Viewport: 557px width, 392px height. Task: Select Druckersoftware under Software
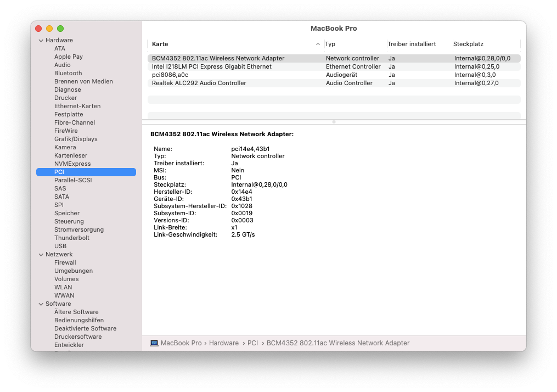point(78,337)
